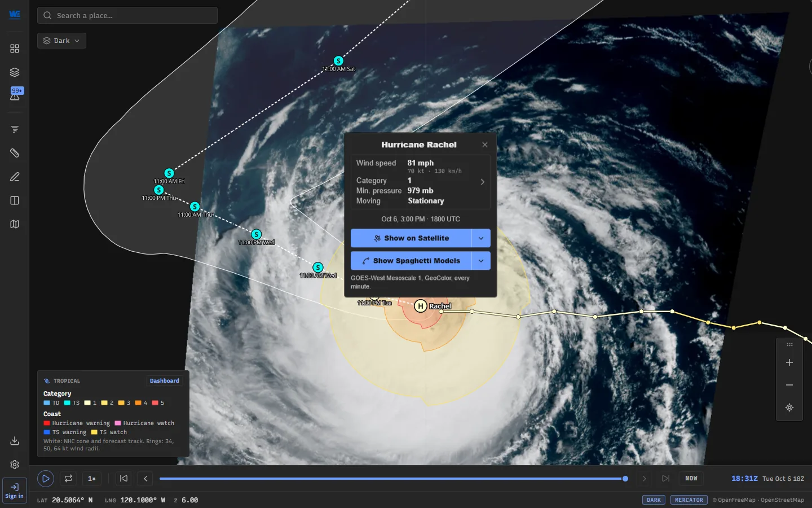
Task: Click Show on Satellite button
Action: pyautogui.click(x=411, y=238)
